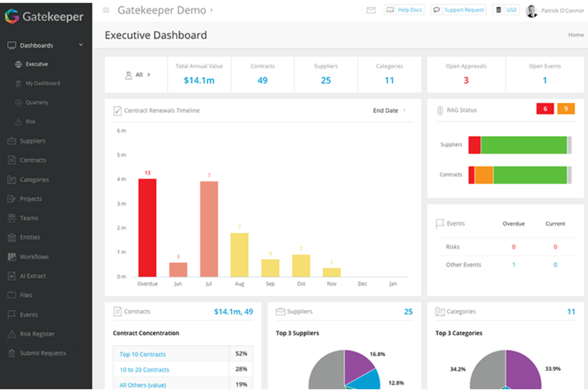The width and height of the screenshot is (588, 392).
Task: Open the hamburger menu icon
Action: 106,10
